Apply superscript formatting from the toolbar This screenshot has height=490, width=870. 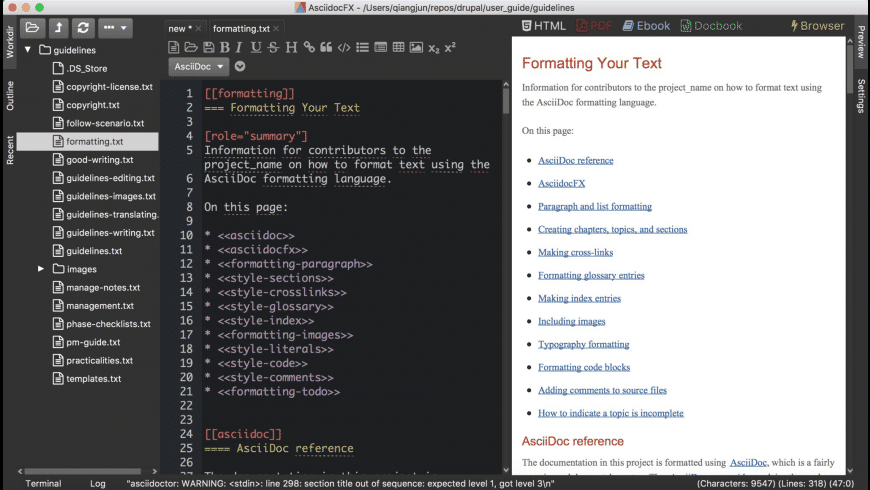pos(450,47)
